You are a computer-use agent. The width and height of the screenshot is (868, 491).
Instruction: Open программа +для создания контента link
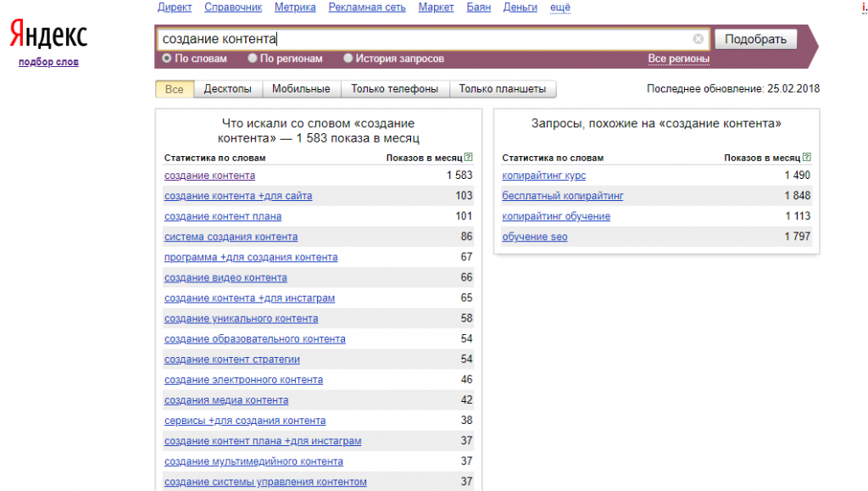251,258
